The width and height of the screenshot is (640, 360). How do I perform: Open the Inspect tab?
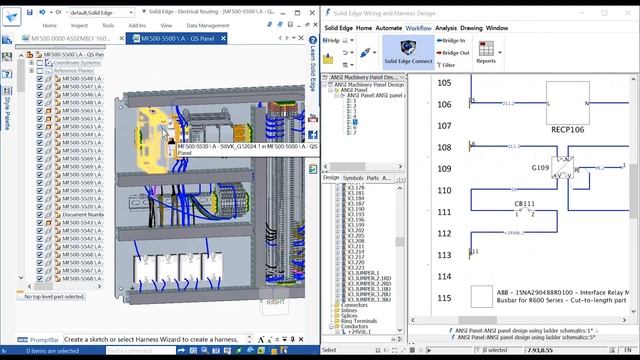[x=79, y=25]
